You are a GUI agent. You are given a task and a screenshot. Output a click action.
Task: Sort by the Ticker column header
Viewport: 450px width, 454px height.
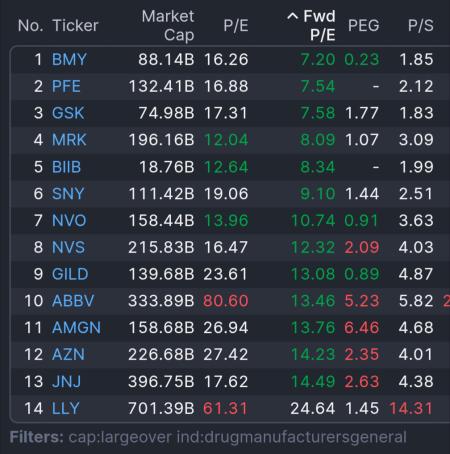pos(75,25)
